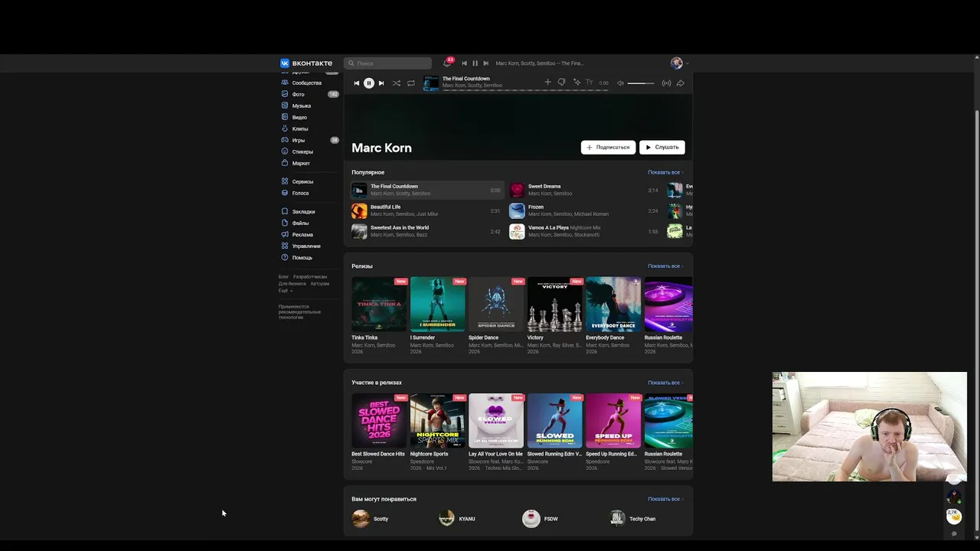Mute sound with the speaker icon
The image size is (980, 551).
pos(620,83)
